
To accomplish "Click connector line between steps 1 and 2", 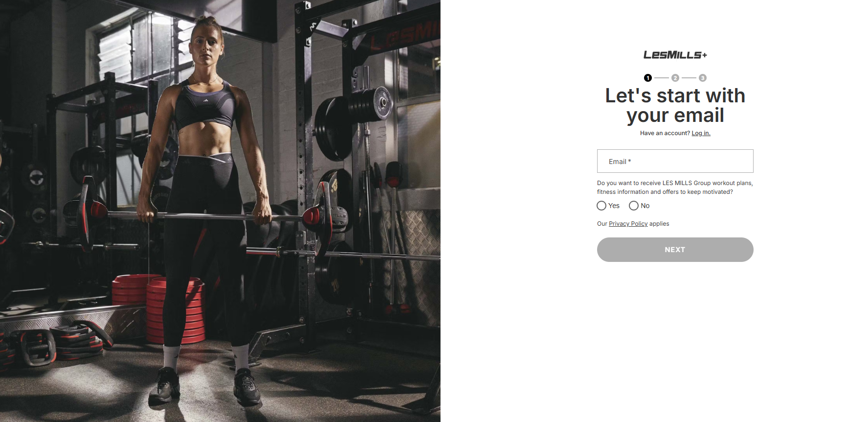I will (x=662, y=78).
